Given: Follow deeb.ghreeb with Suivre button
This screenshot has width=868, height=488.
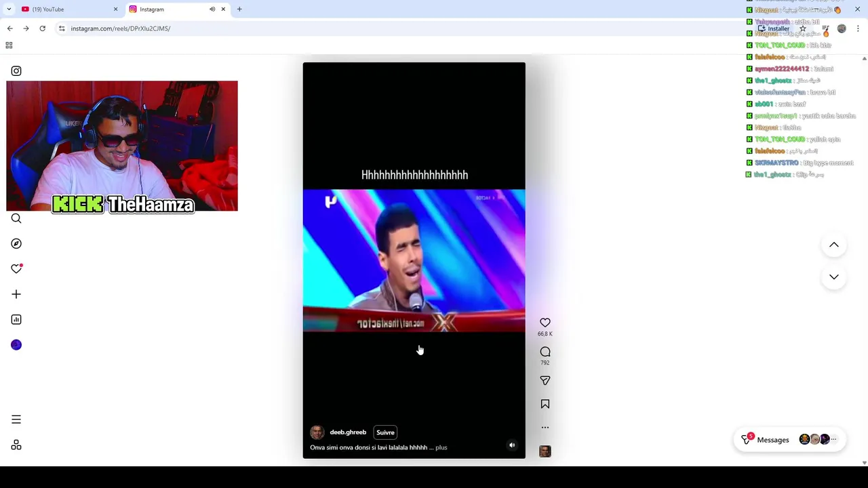Looking at the screenshot, I should click(385, 432).
